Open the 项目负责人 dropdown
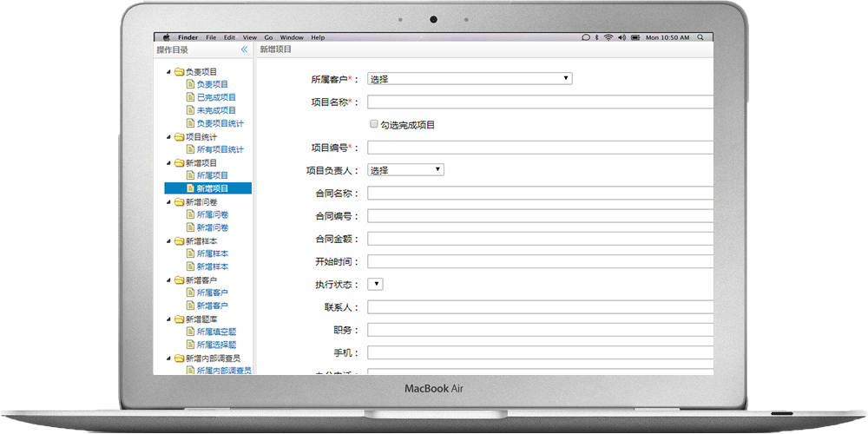868x434 pixels. tap(405, 170)
